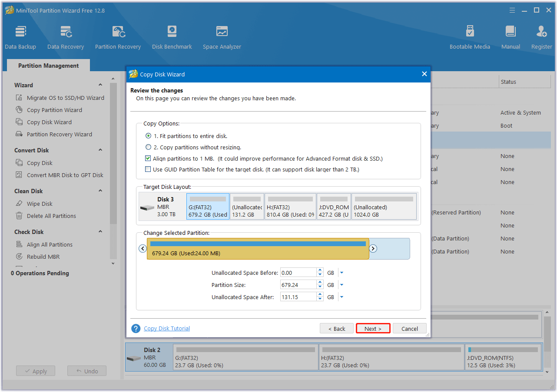Click the help question mark in the wizard
This screenshot has height=392, width=557.
click(x=135, y=328)
